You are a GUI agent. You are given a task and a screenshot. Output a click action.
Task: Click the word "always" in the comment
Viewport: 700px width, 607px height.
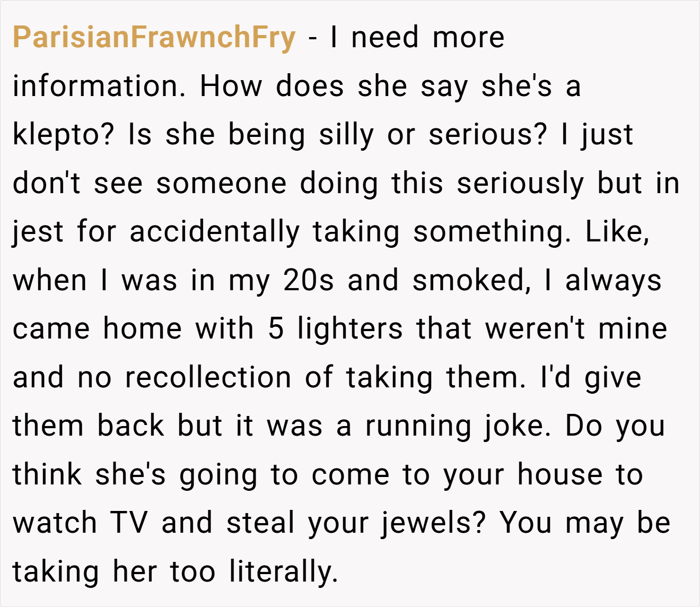614,280
